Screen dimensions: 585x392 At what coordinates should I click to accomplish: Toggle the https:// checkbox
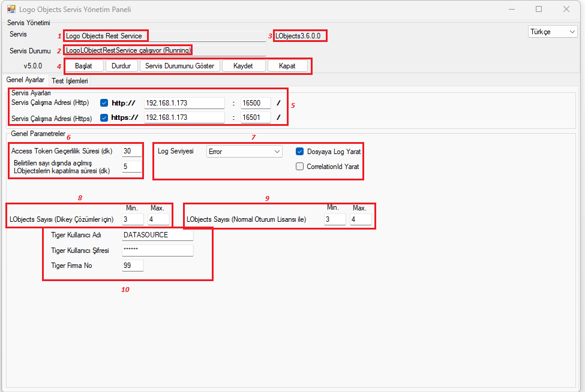pos(104,117)
